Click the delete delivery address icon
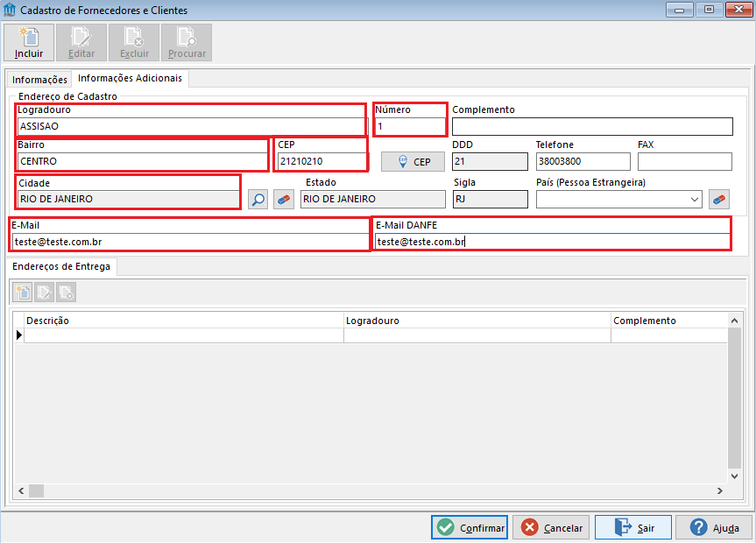Image resolution: width=756 pixels, height=543 pixels. click(x=66, y=293)
